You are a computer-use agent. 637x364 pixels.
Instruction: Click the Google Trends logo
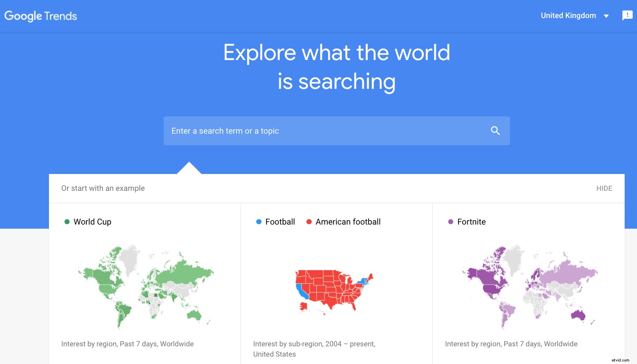pos(40,16)
